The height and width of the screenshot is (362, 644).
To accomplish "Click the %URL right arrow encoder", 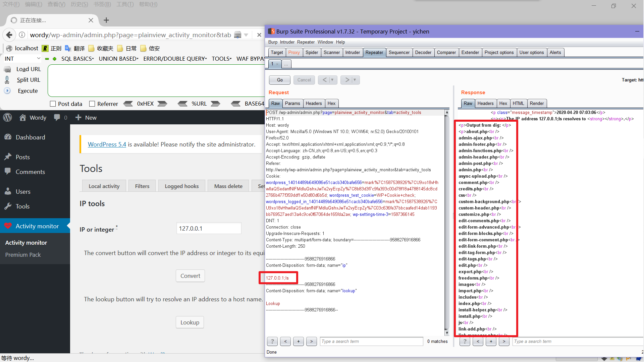I will pos(215,104).
